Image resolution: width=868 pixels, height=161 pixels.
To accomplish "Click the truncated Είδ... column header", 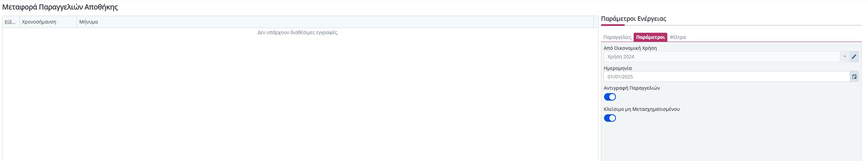I will point(11,22).
